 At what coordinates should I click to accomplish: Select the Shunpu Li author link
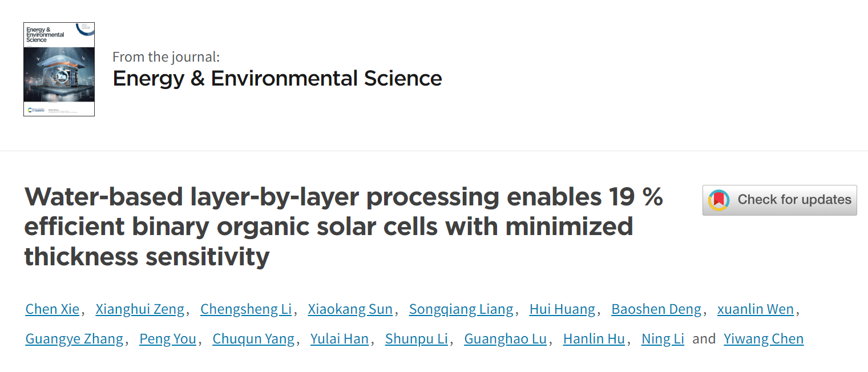417,339
